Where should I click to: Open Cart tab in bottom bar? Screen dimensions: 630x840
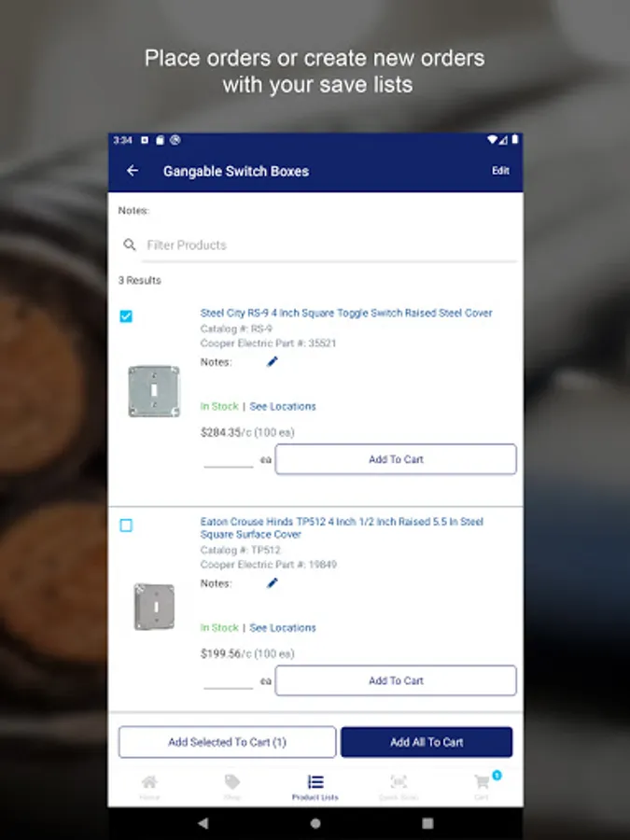[x=482, y=787]
